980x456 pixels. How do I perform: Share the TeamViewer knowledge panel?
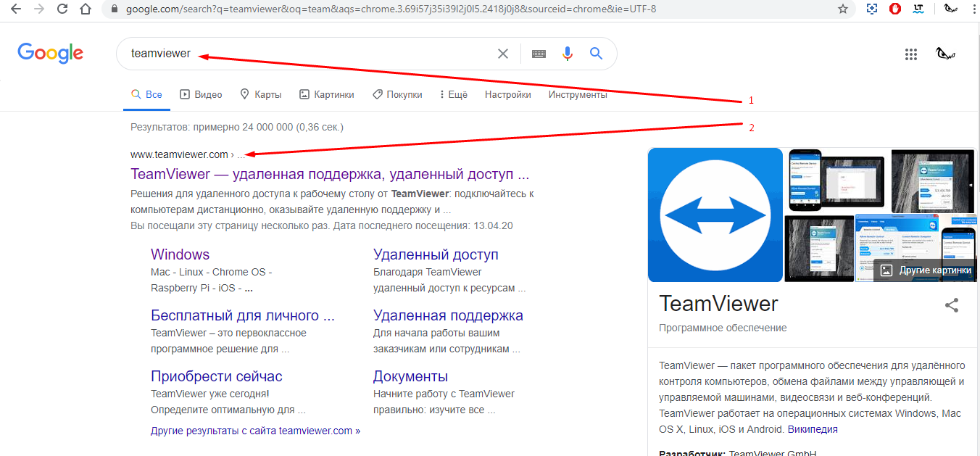click(x=952, y=305)
